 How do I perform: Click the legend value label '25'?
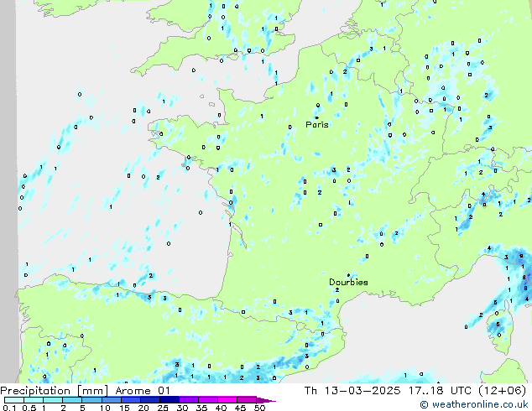click(x=163, y=408)
